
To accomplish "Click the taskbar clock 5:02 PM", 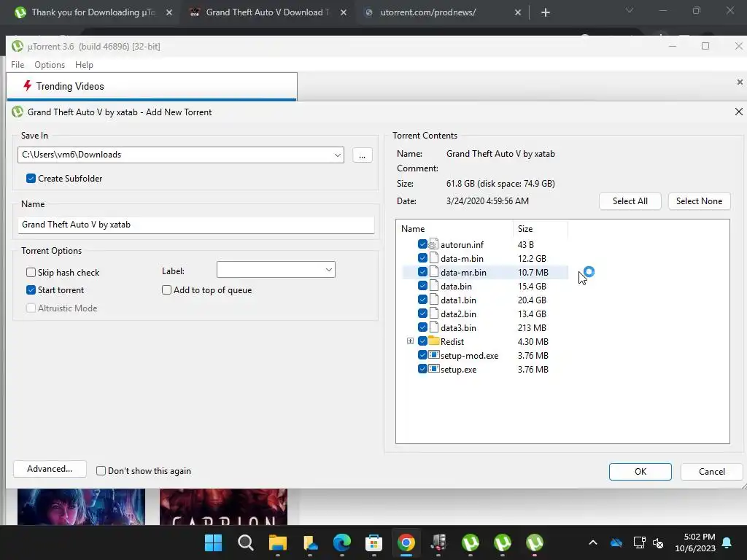I will [700, 537].
